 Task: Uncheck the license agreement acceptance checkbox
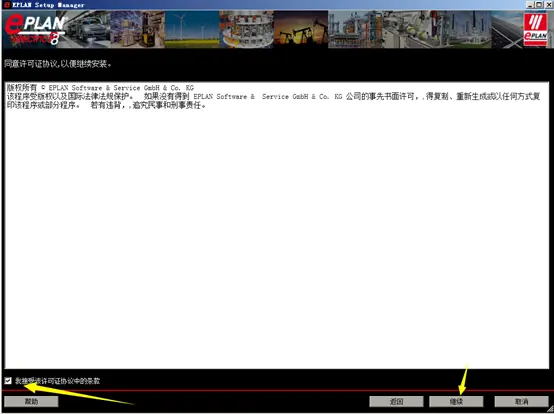[8, 380]
